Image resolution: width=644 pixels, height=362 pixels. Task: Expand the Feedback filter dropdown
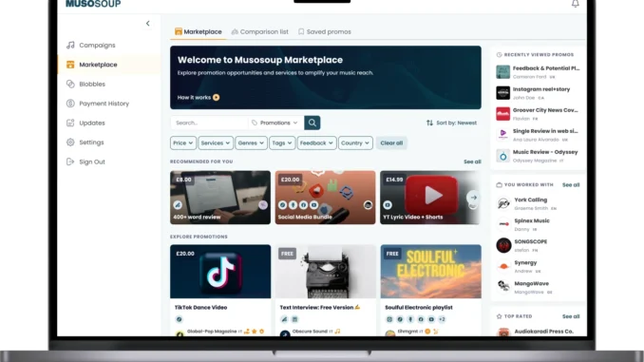[x=316, y=143]
